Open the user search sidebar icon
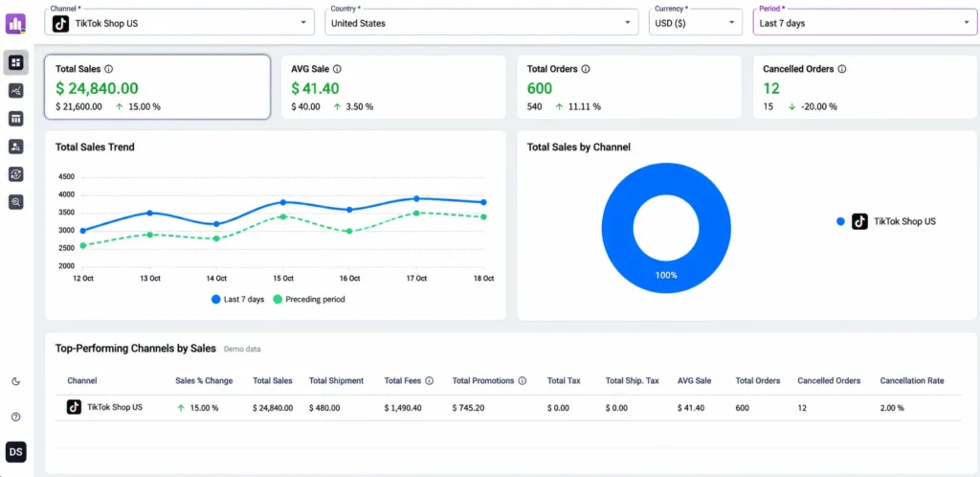 click(16, 147)
